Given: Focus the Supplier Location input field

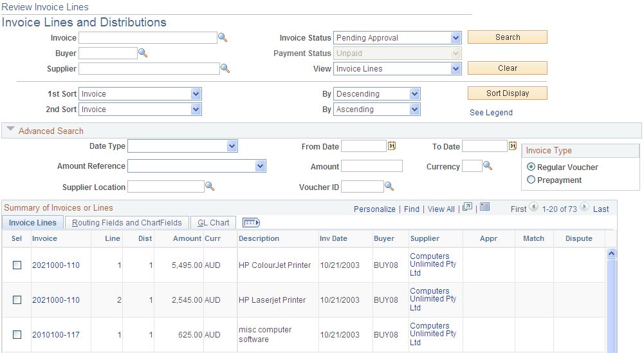Looking at the screenshot, I should [x=166, y=186].
